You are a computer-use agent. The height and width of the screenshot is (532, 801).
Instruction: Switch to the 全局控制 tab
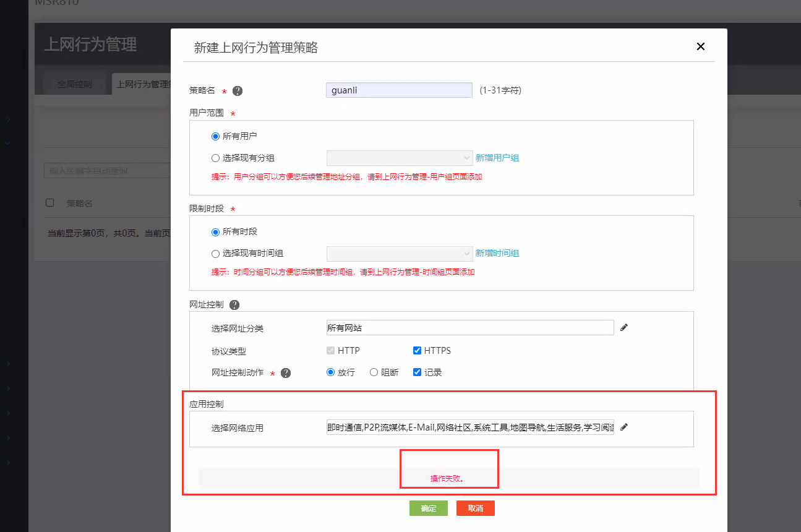(x=75, y=84)
